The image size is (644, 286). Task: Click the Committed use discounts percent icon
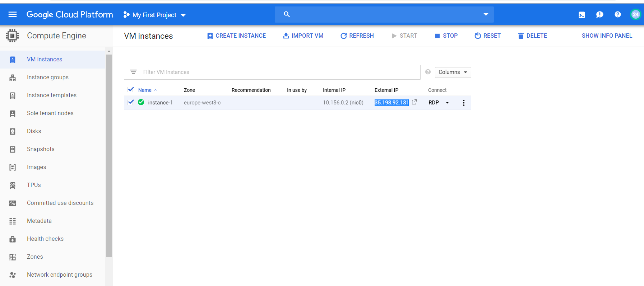pyautogui.click(x=13, y=203)
